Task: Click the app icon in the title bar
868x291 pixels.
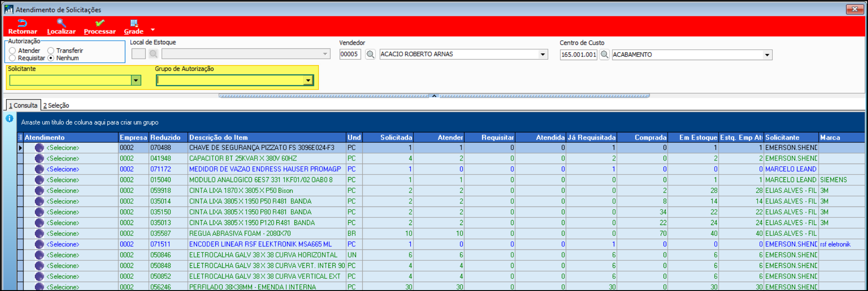Action: point(9,9)
